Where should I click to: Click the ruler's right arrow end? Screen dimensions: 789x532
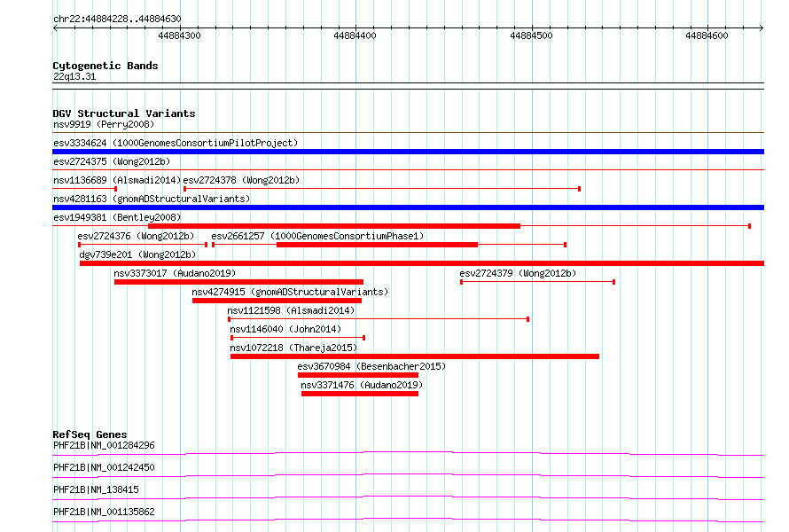pyautogui.click(x=762, y=27)
